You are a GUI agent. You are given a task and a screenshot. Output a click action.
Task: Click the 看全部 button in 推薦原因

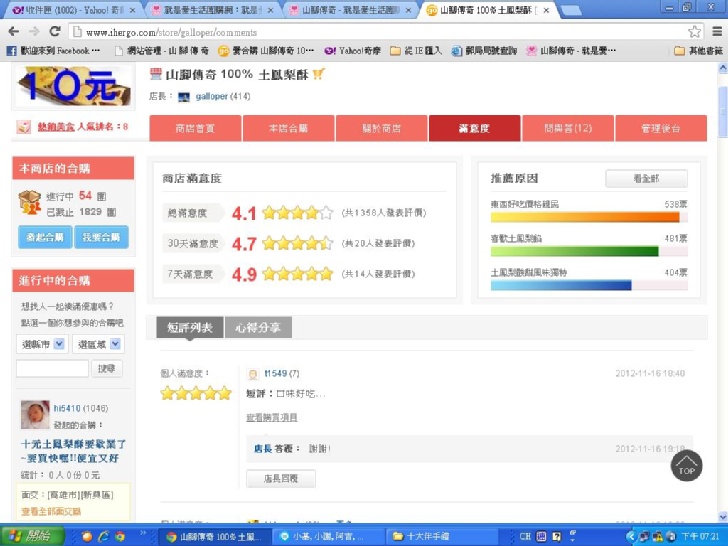pyautogui.click(x=646, y=178)
